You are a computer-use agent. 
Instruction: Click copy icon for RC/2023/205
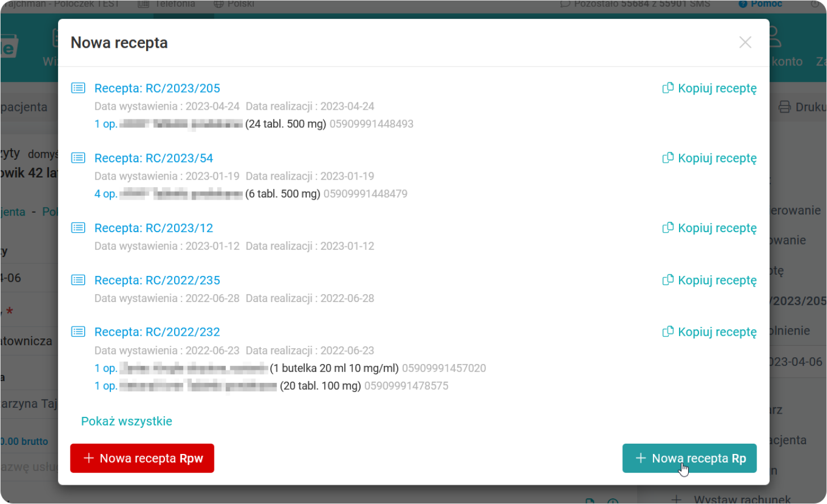coord(668,88)
